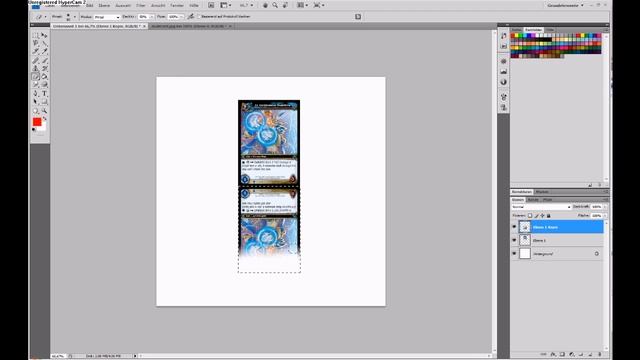Image resolution: width=640 pixels, height=360 pixels.
Task: Select the Healing Brush tool
Action: point(36,60)
